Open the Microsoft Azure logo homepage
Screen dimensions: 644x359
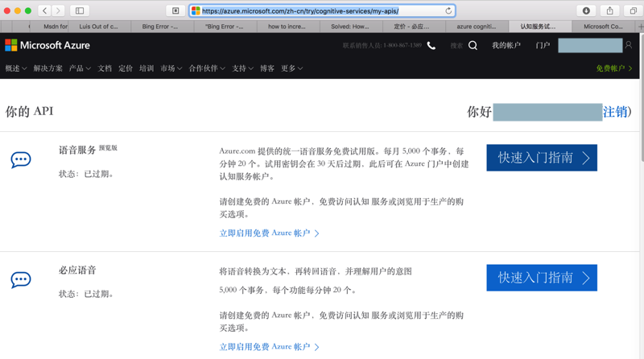click(47, 45)
